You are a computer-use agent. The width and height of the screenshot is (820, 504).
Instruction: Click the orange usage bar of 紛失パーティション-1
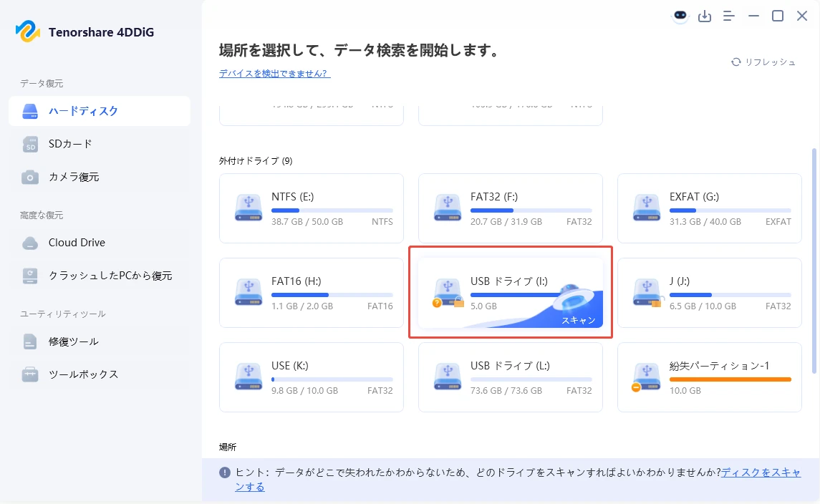730,379
